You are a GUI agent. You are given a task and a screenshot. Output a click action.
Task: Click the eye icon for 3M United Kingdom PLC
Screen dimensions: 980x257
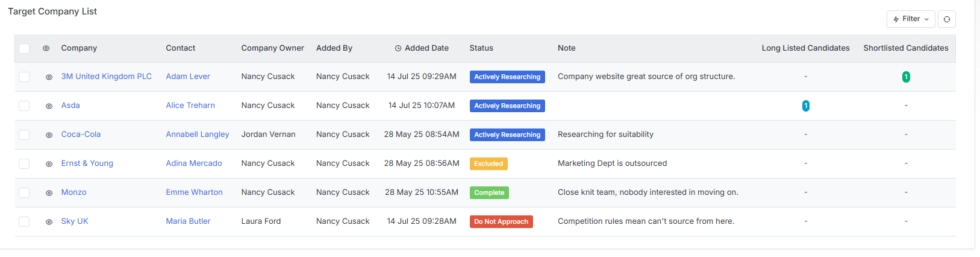pos(49,77)
